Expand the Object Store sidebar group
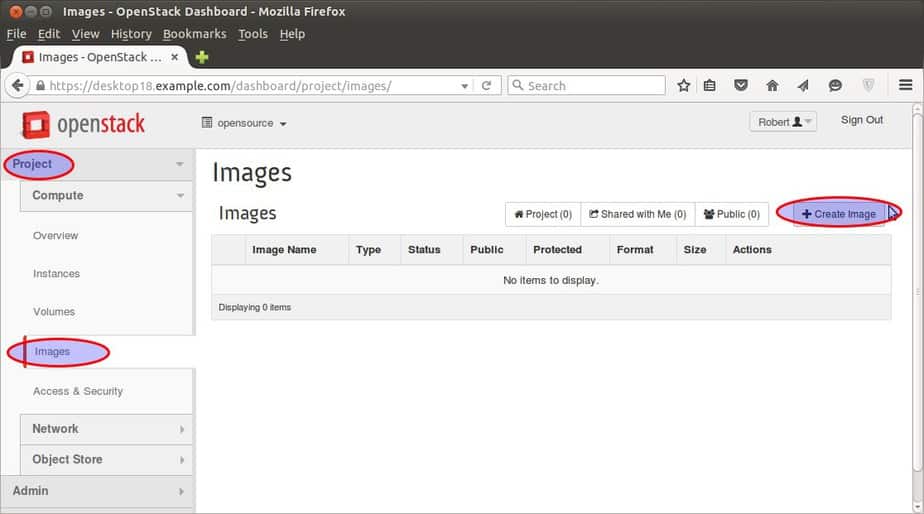This screenshot has height=514, width=924. click(106, 459)
